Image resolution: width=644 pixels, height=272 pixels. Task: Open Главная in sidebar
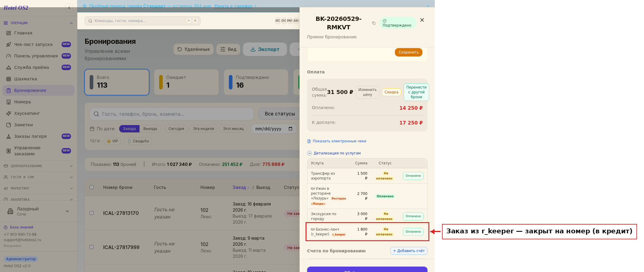click(x=38, y=33)
